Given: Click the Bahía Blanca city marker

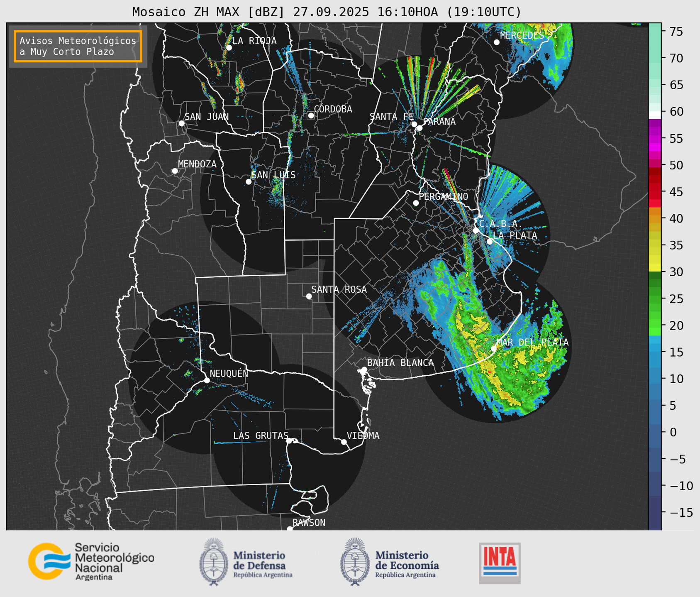Looking at the screenshot, I should (x=364, y=369).
